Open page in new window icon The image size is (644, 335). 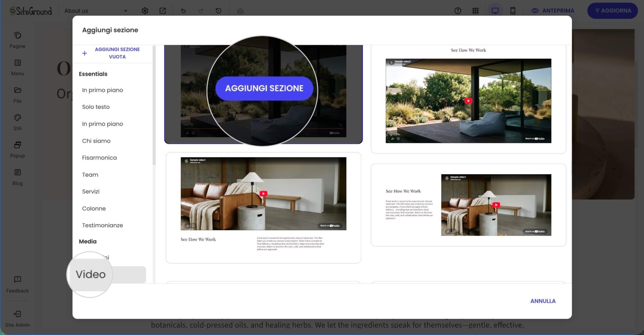(163, 11)
